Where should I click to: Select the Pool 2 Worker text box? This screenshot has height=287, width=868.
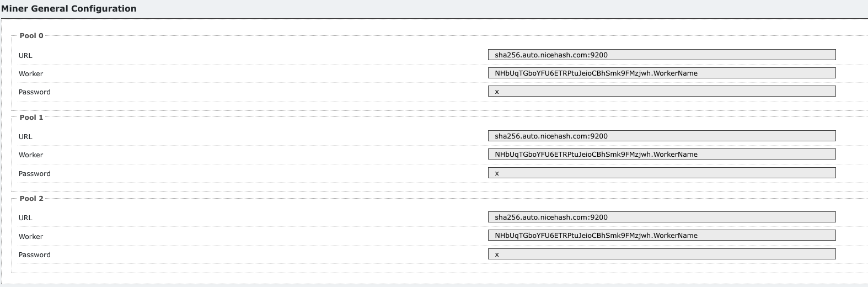(662, 235)
